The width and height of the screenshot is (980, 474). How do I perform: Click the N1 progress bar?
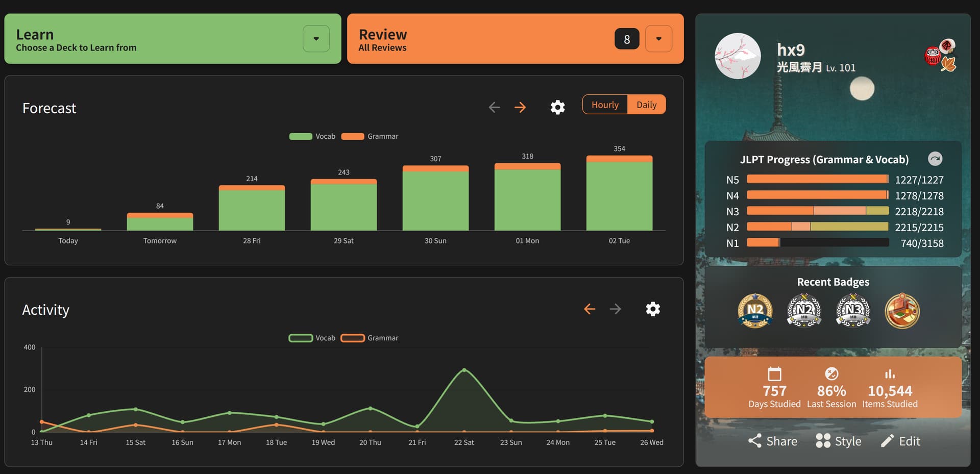pyautogui.click(x=817, y=243)
